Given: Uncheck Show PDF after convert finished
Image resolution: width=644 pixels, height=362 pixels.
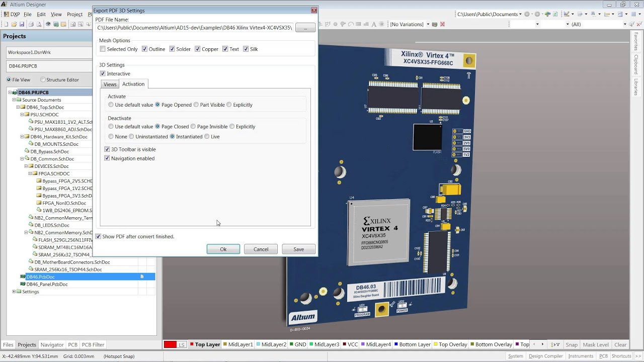Looking at the screenshot, I should click(99, 236).
